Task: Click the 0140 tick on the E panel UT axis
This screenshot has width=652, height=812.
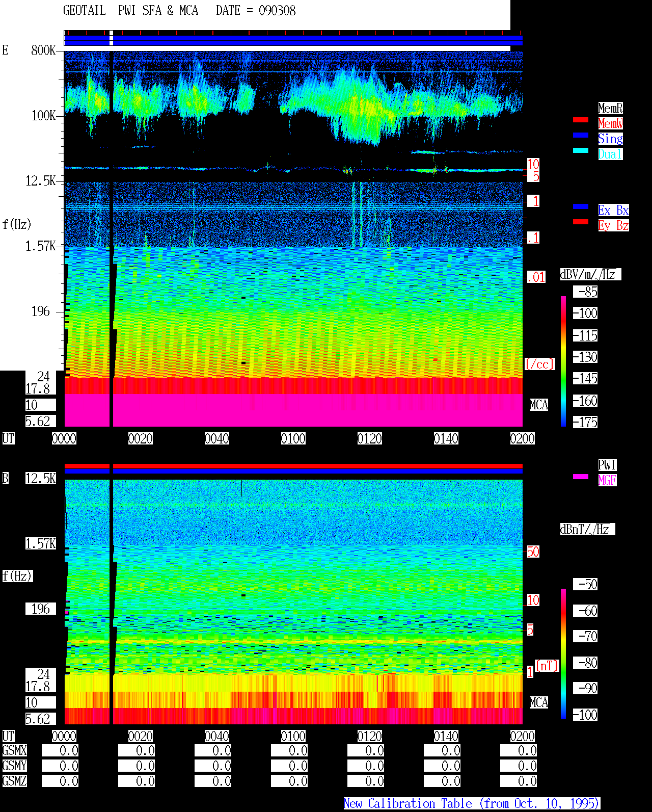Action: (x=446, y=438)
